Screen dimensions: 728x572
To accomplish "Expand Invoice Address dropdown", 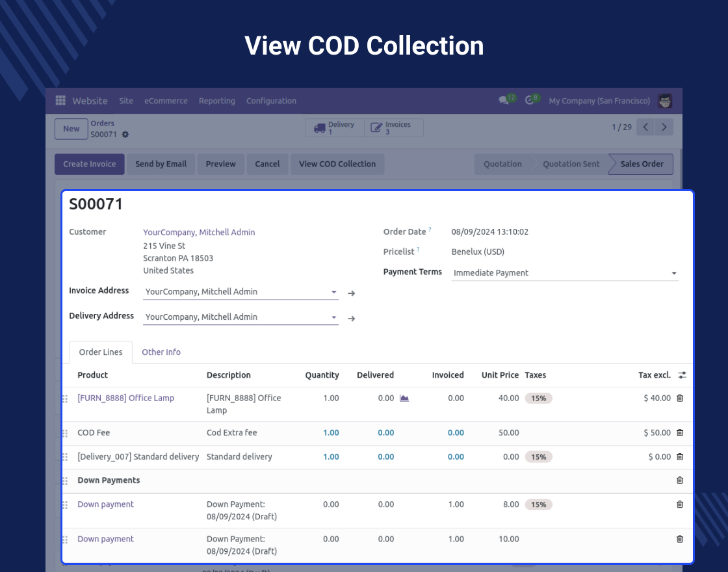I will coord(334,292).
